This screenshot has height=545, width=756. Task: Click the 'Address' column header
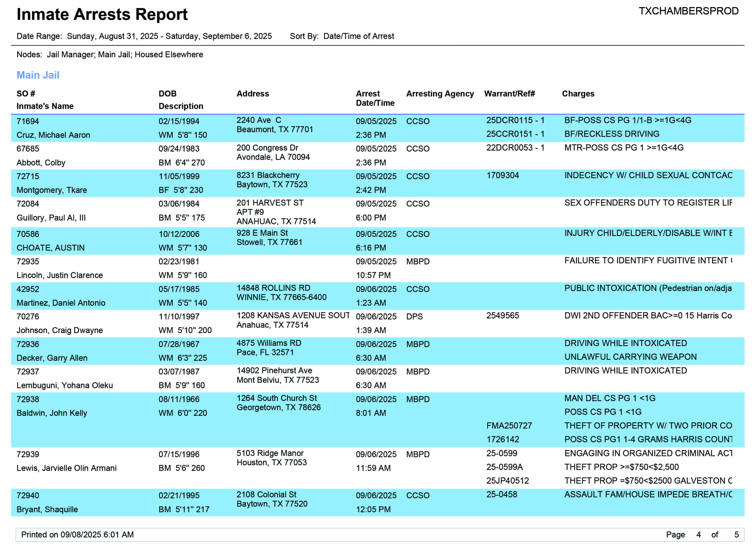253,93
